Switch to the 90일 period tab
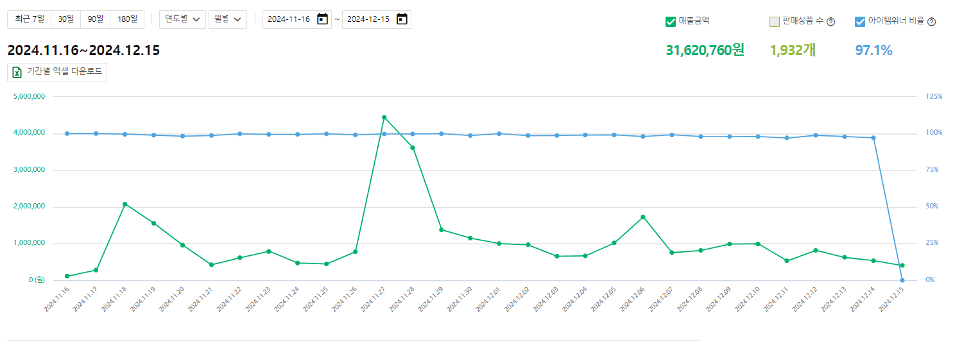 tap(96, 19)
